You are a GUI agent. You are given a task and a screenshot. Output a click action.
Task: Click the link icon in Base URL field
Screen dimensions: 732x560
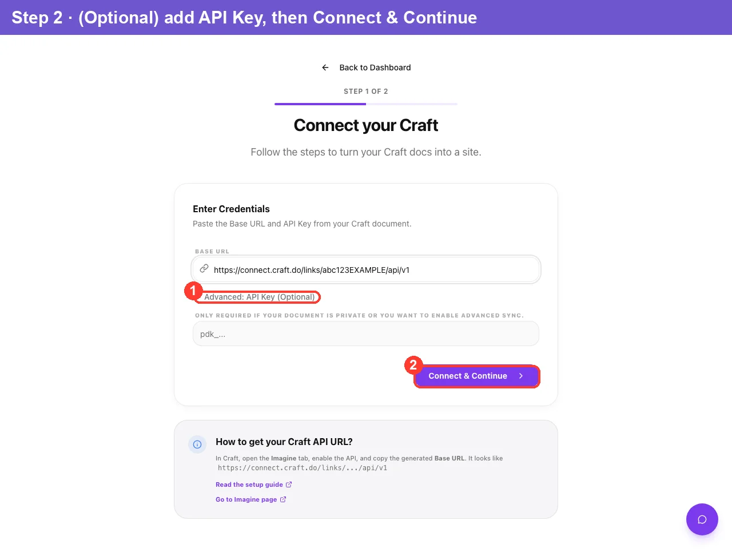[x=204, y=268]
